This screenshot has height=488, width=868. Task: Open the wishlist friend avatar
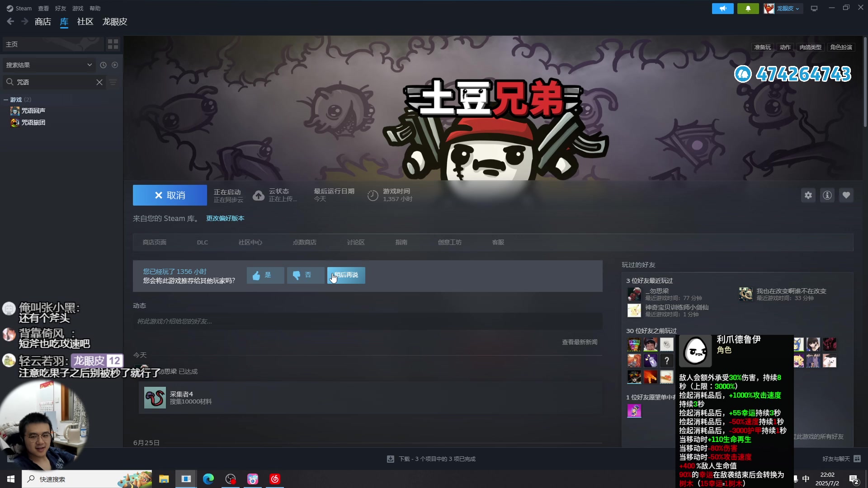tap(634, 411)
